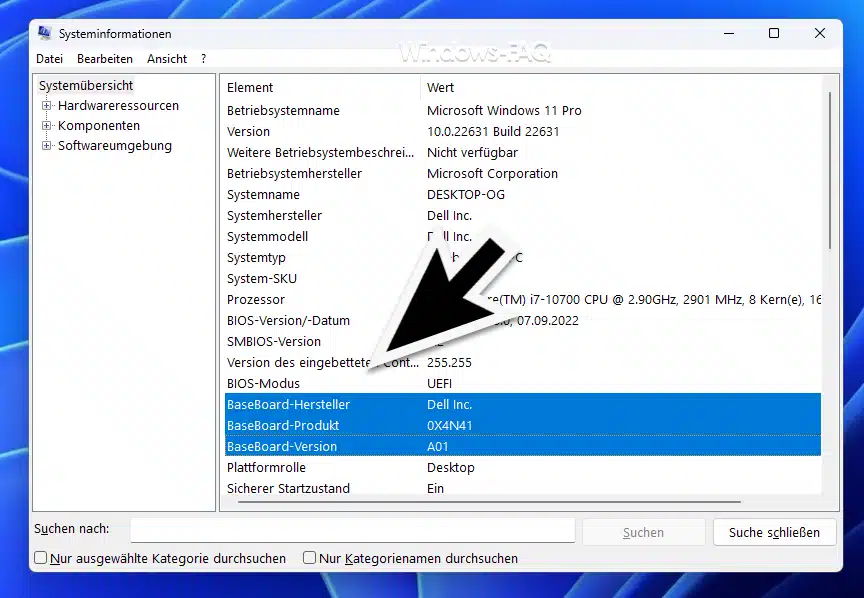The width and height of the screenshot is (864, 598).
Task: Click the Suchen button
Action: [643, 531]
